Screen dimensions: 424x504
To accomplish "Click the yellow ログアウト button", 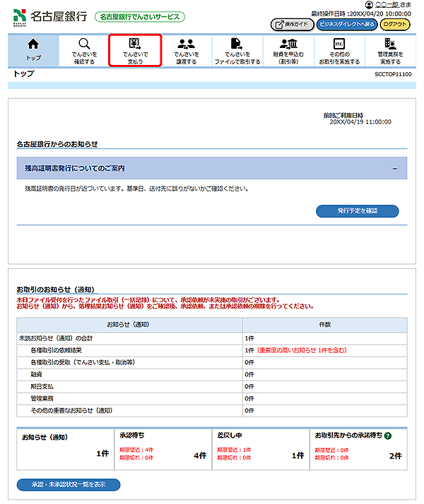I will [395, 24].
